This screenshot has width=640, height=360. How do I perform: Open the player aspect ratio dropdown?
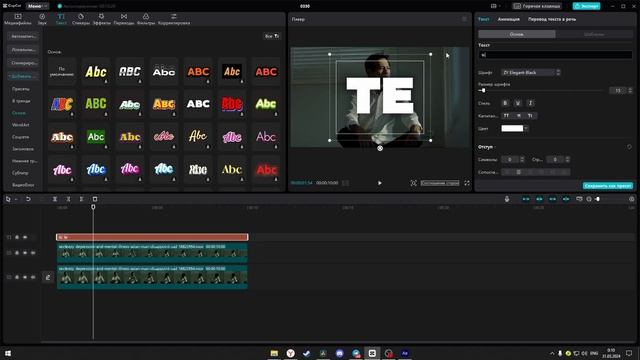[440, 183]
